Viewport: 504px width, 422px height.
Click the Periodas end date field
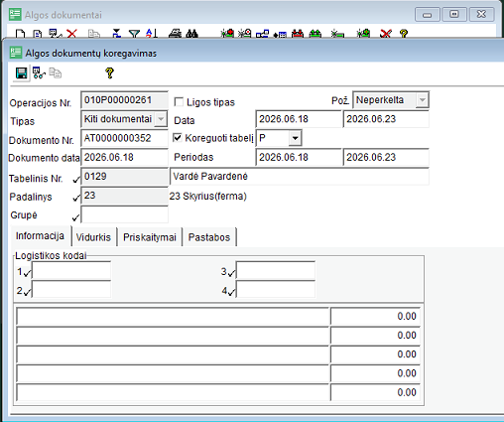(386, 157)
